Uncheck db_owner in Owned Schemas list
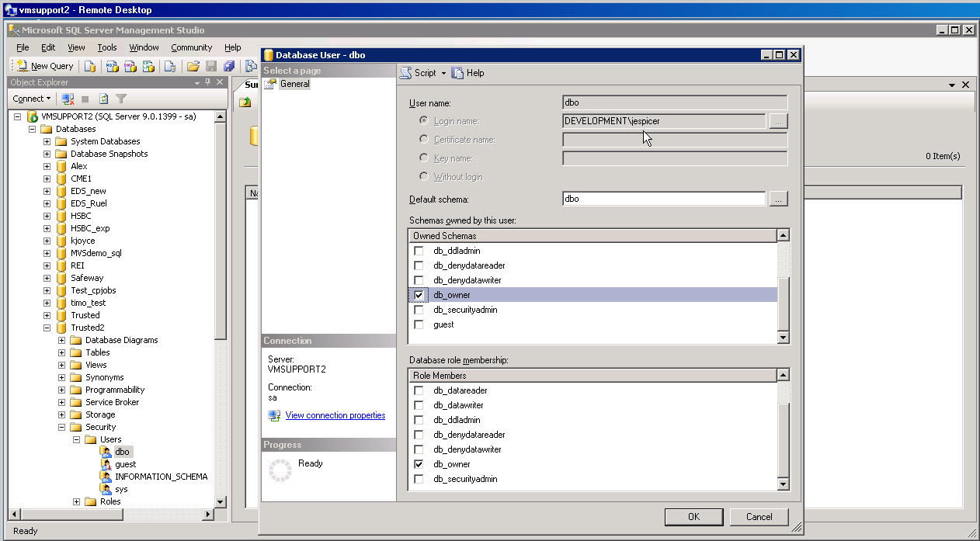The height and width of the screenshot is (541, 980). 419,295
